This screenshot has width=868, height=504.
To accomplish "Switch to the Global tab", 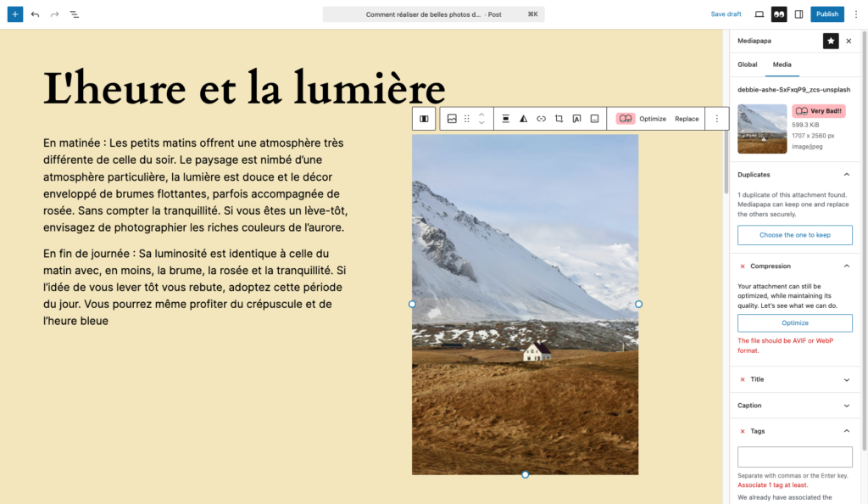I will click(748, 64).
